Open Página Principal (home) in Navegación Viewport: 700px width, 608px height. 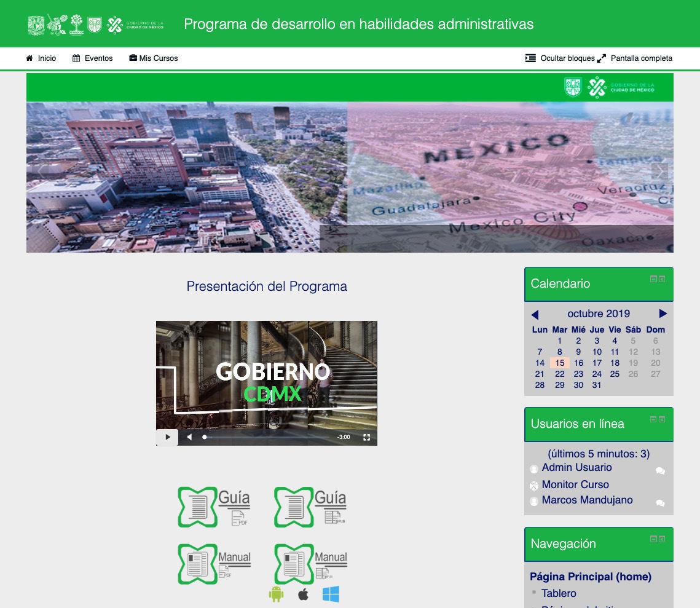(591, 577)
